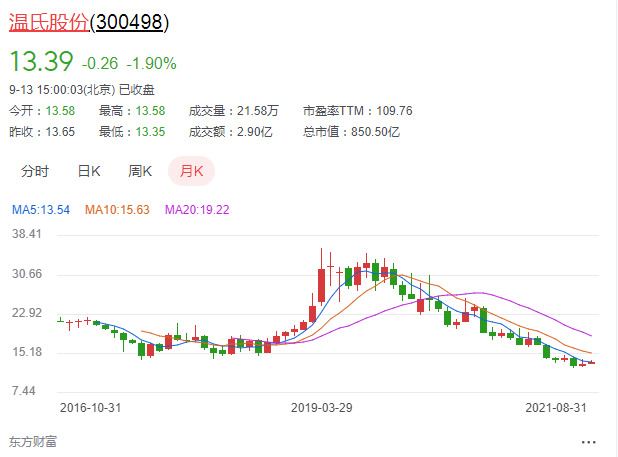Screen dimensions: 618x457
Task: Select the 月K chart tab
Action: (x=192, y=171)
